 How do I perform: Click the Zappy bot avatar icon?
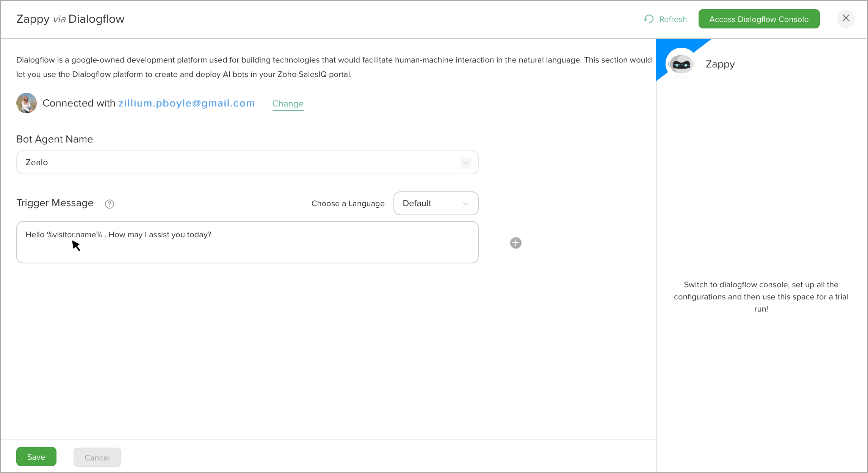point(682,64)
